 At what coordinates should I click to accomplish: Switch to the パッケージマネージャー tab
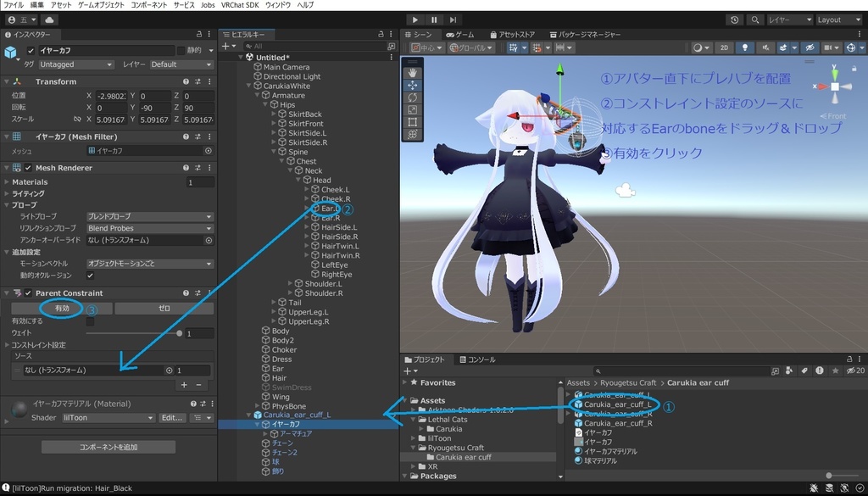[585, 34]
